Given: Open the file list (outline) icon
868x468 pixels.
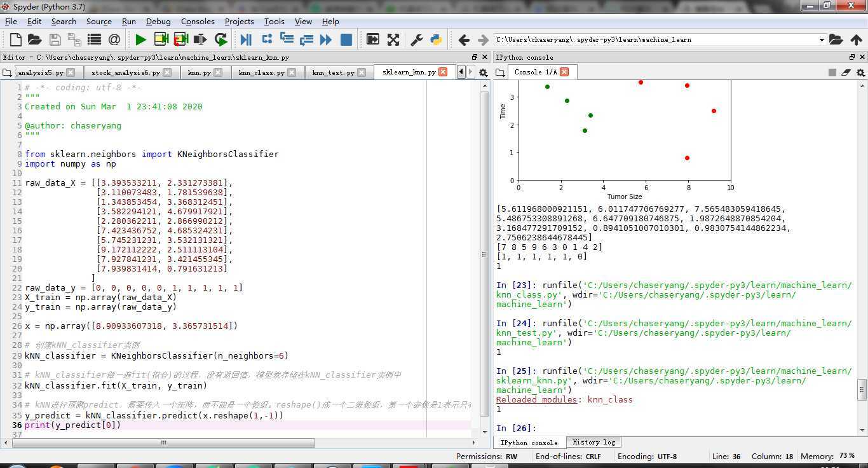Looking at the screenshot, I should 94,39.
